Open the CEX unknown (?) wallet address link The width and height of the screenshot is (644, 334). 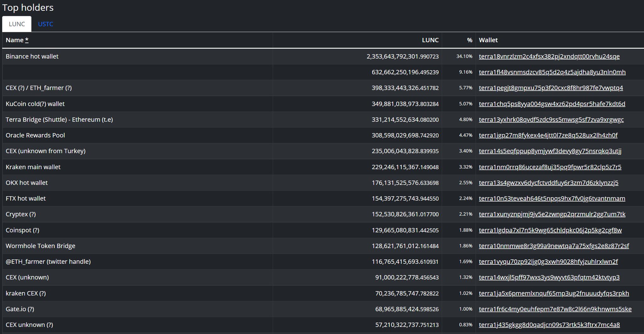pos(549,325)
